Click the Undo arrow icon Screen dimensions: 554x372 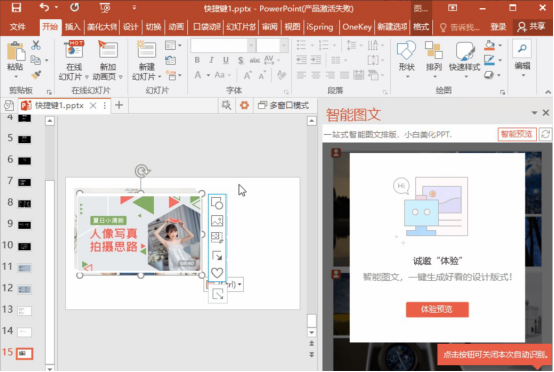44,7
